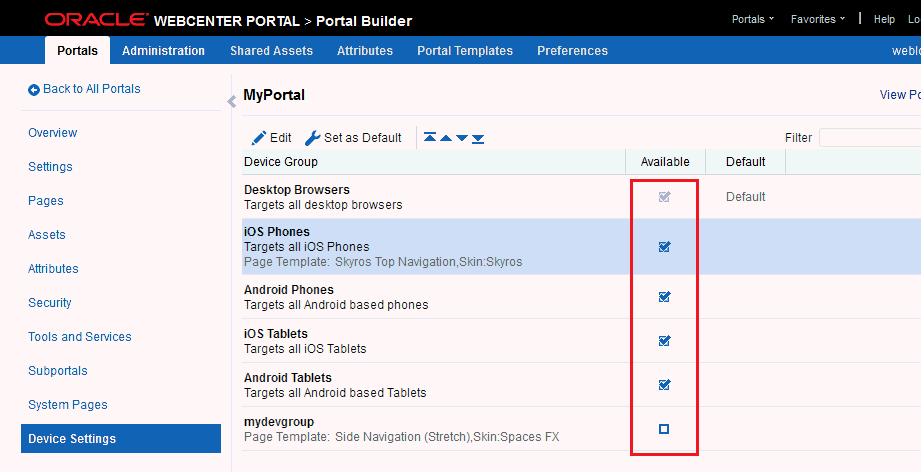Uncheck Available for Android Tablets
Viewport: 921px width, 472px height.
click(664, 385)
